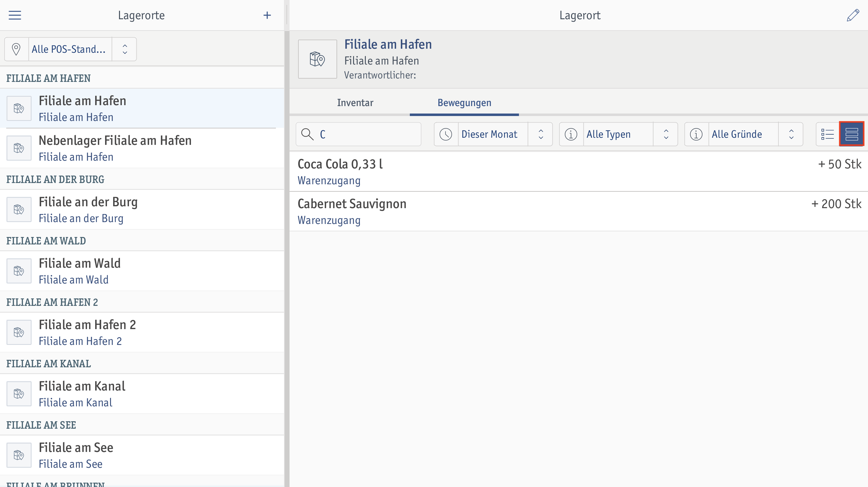Viewport: 868px width, 487px height.
Task: Select Filiale an der Burg
Action: click(142, 209)
